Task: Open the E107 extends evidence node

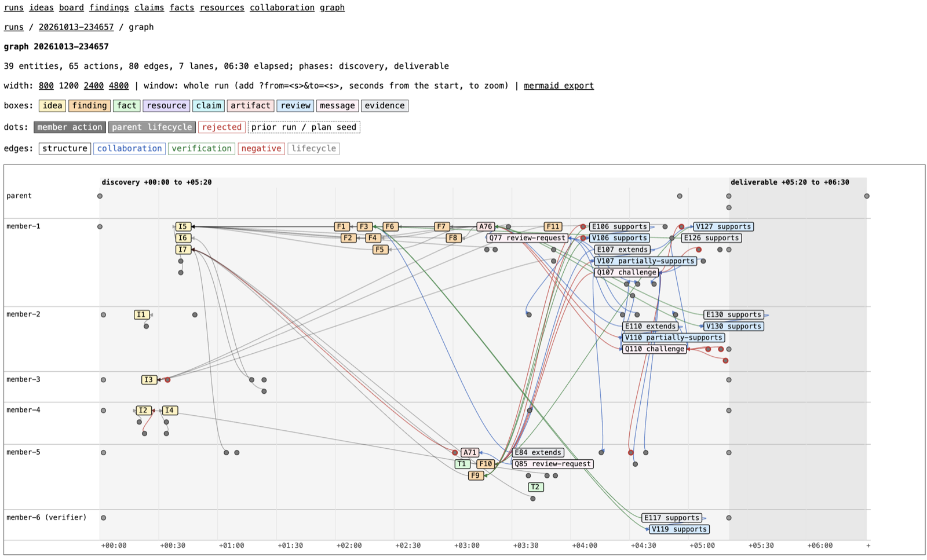Action: pos(623,250)
